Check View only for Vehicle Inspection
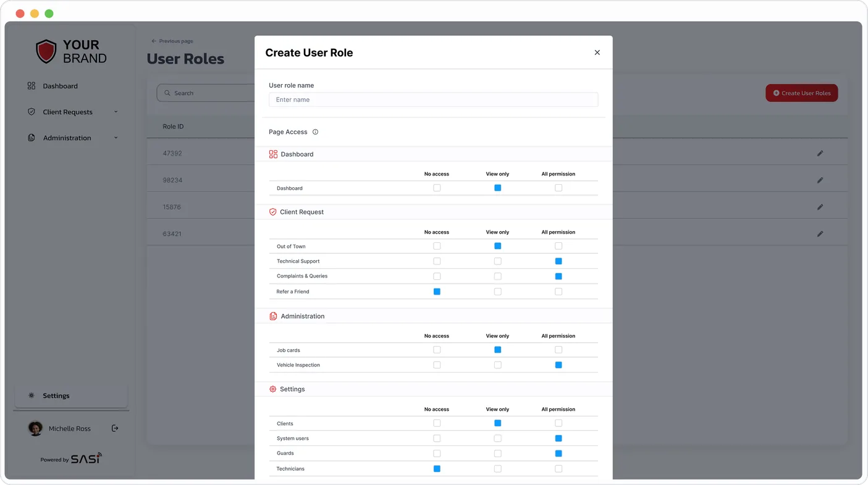 [x=497, y=365]
